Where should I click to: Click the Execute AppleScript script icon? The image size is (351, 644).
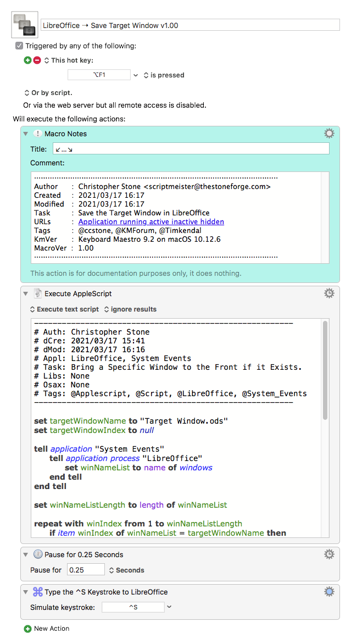pos(38,293)
